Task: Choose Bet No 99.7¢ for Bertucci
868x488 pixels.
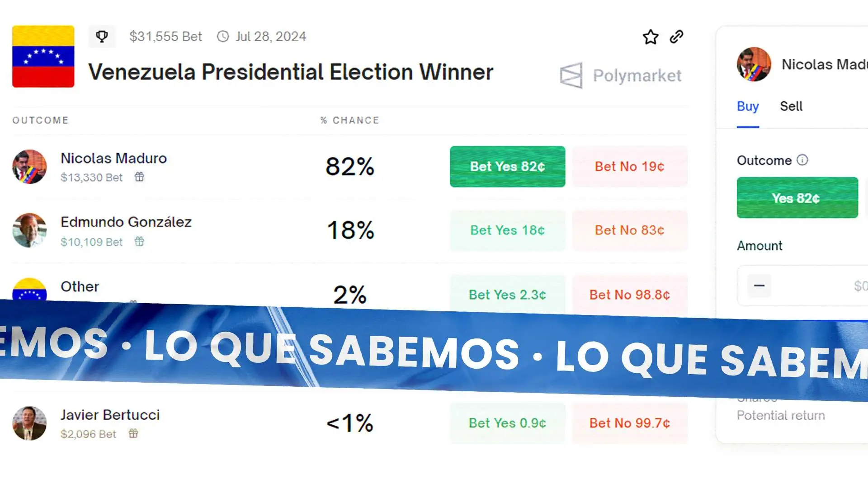Action: (629, 423)
